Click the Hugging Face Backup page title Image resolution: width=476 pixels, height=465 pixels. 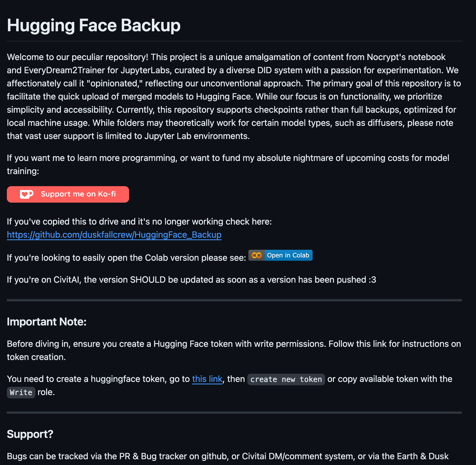(93, 25)
